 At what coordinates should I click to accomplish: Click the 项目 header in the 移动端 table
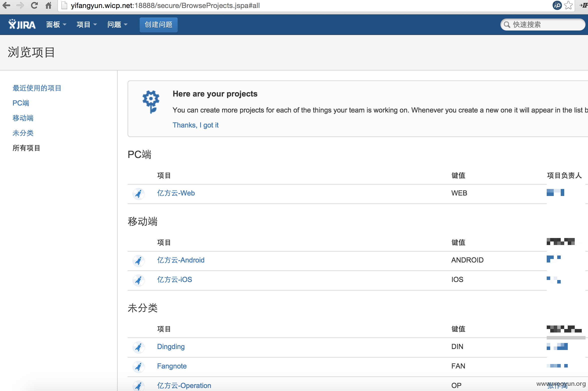(164, 242)
